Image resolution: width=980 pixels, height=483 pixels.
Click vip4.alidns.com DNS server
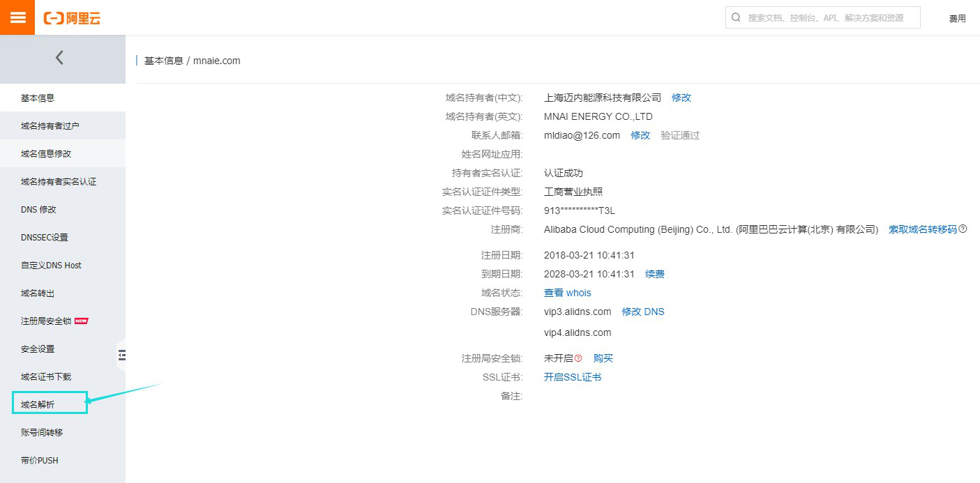click(578, 332)
